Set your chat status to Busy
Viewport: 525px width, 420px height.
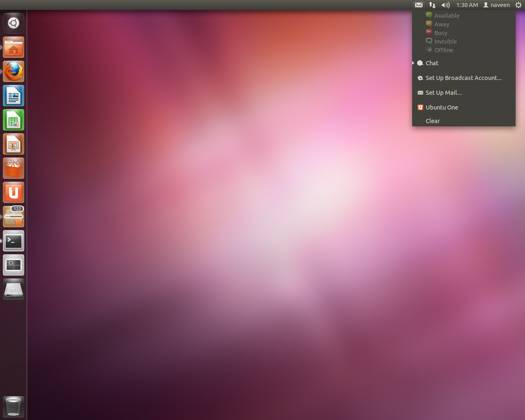pyautogui.click(x=440, y=32)
